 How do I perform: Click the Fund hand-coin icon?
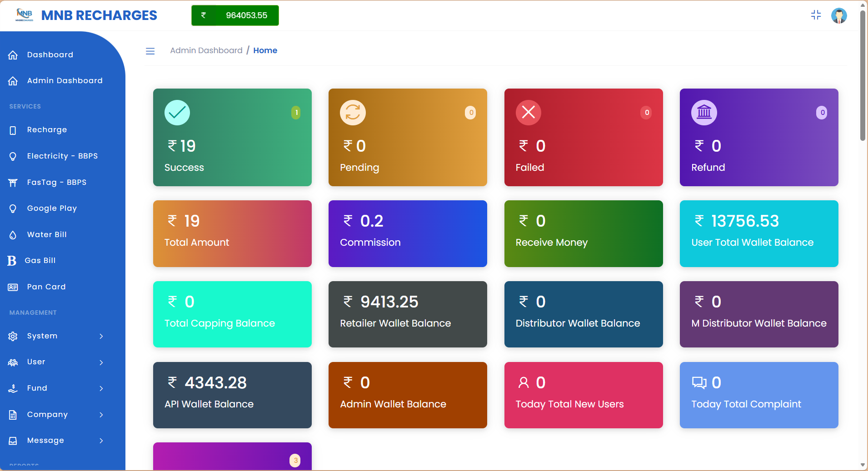pos(13,388)
